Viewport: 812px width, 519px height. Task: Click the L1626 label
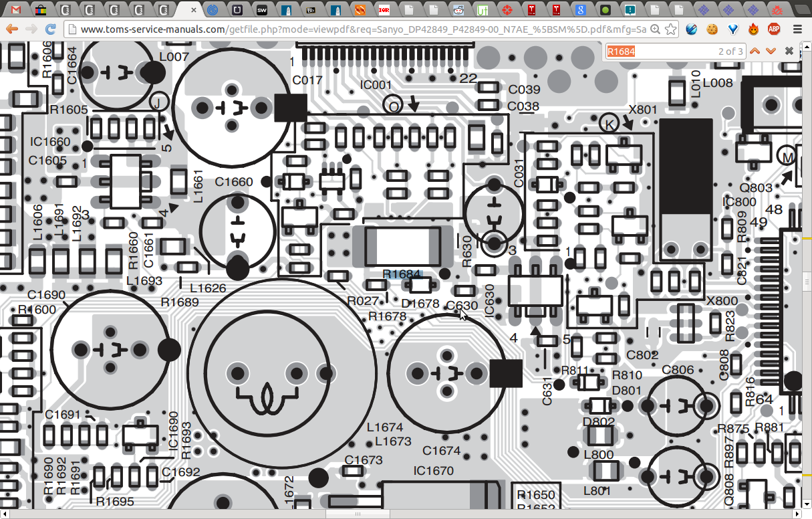(208, 288)
